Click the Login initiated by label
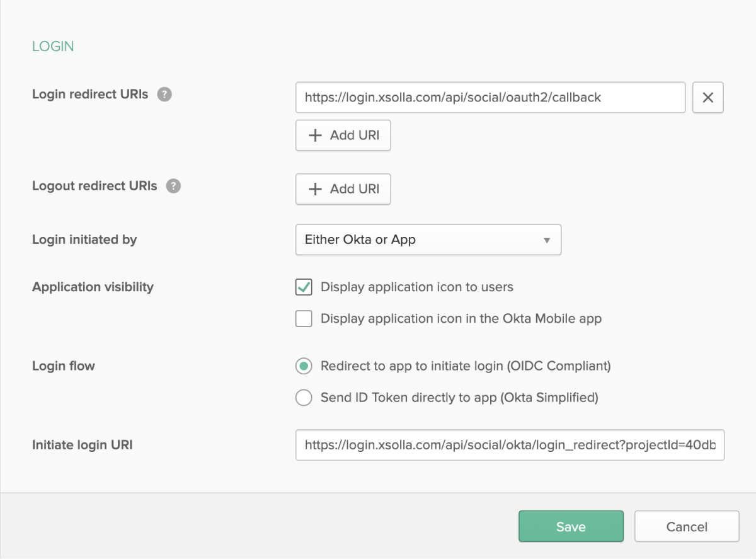This screenshot has width=756, height=559. tap(84, 240)
